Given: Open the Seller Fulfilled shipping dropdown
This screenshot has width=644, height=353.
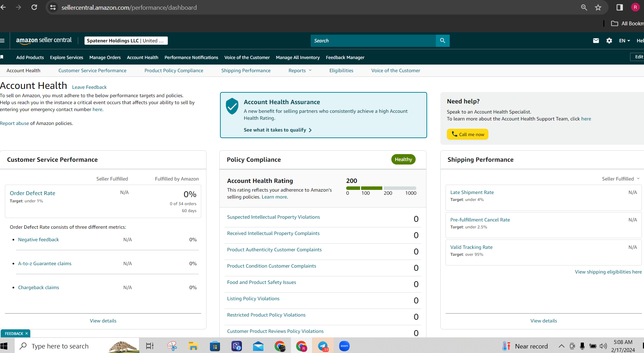Looking at the screenshot, I should click(x=621, y=179).
